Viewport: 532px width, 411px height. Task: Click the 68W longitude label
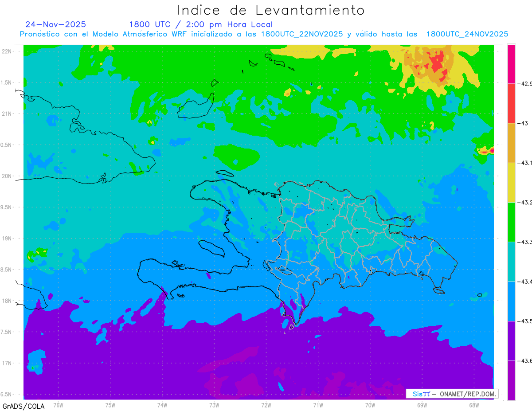coord(473,405)
